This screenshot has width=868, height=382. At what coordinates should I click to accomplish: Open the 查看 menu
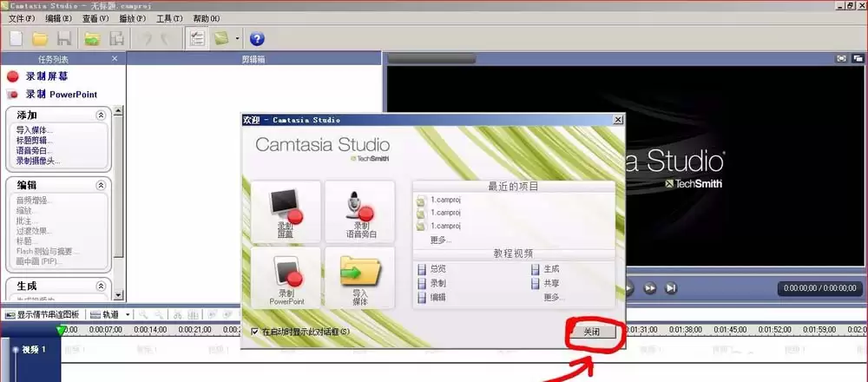pyautogui.click(x=95, y=18)
